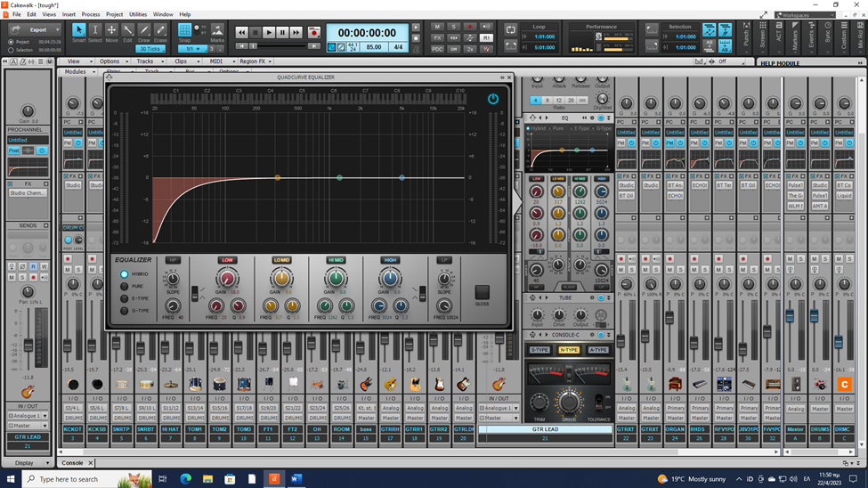Pick the Edit tool
The width and height of the screenshot is (868, 488).
pyautogui.click(x=128, y=30)
